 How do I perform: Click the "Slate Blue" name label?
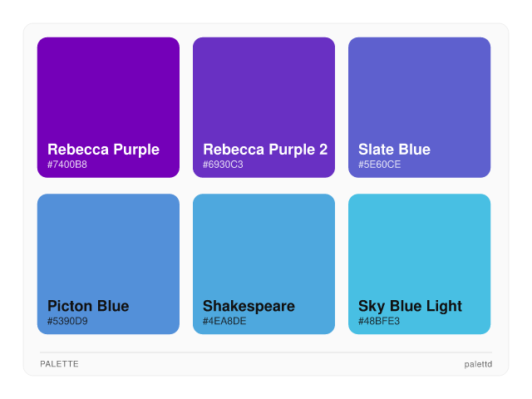(x=394, y=150)
